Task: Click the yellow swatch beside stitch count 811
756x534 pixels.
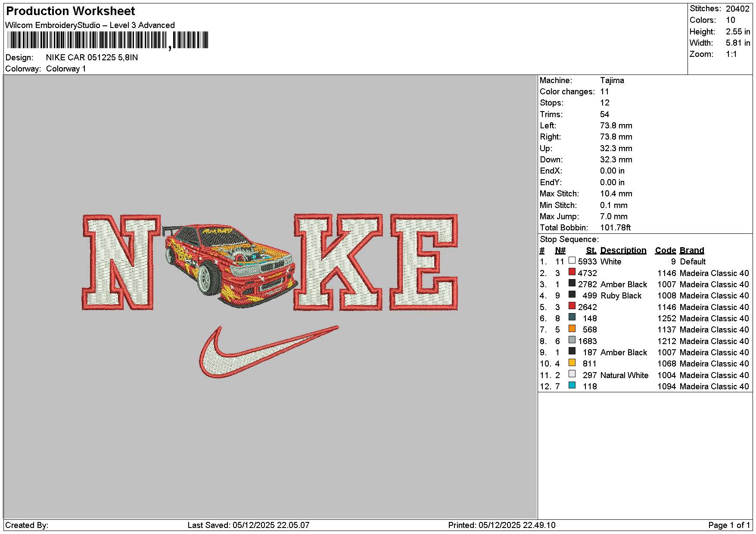Action: [x=572, y=363]
